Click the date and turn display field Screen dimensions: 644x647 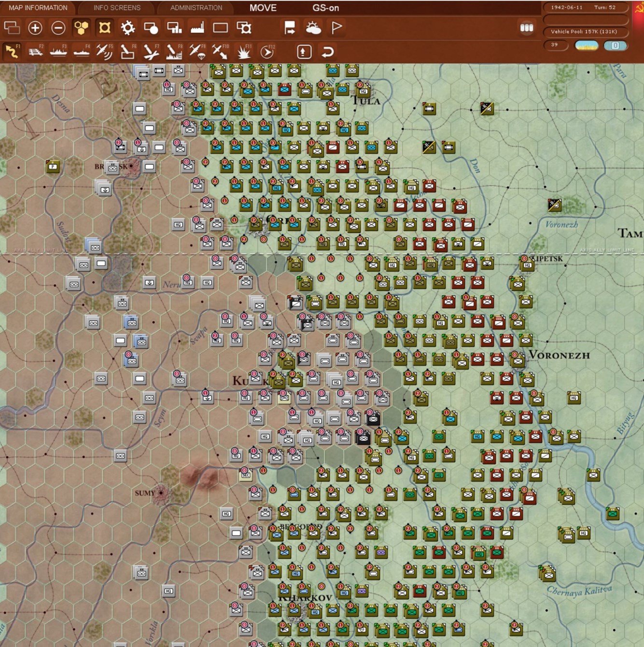click(x=586, y=7)
